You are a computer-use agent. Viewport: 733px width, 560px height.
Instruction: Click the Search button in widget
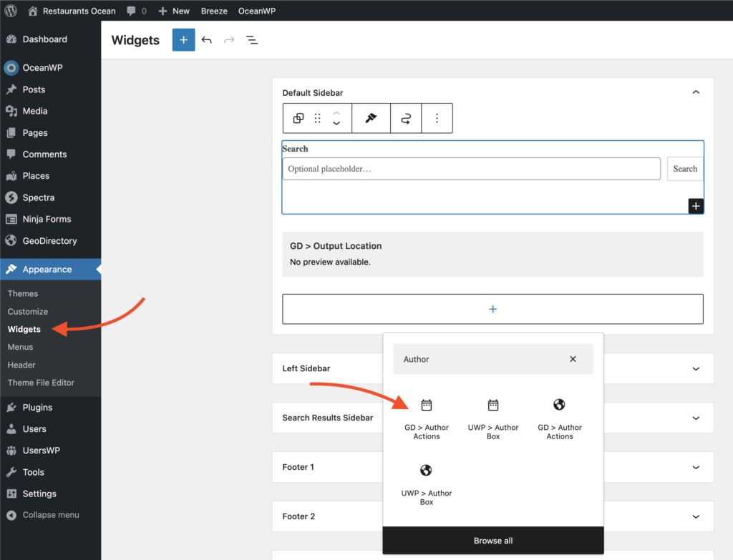pyautogui.click(x=685, y=169)
